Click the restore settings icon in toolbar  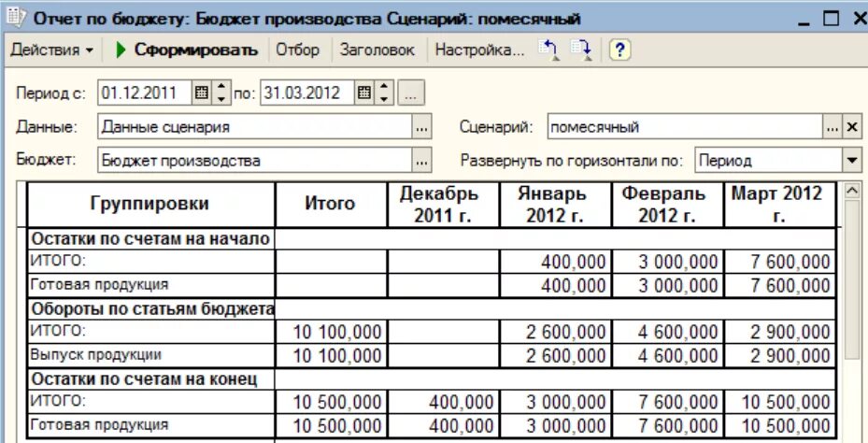pyautogui.click(x=548, y=50)
